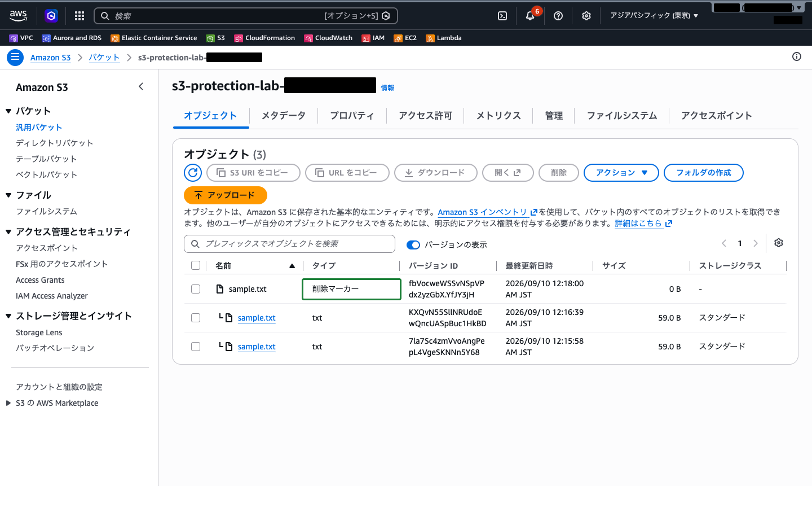The width and height of the screenshot is (812, 508).
Task: Switch to the 管理 tab
Action: pos(554,116)
